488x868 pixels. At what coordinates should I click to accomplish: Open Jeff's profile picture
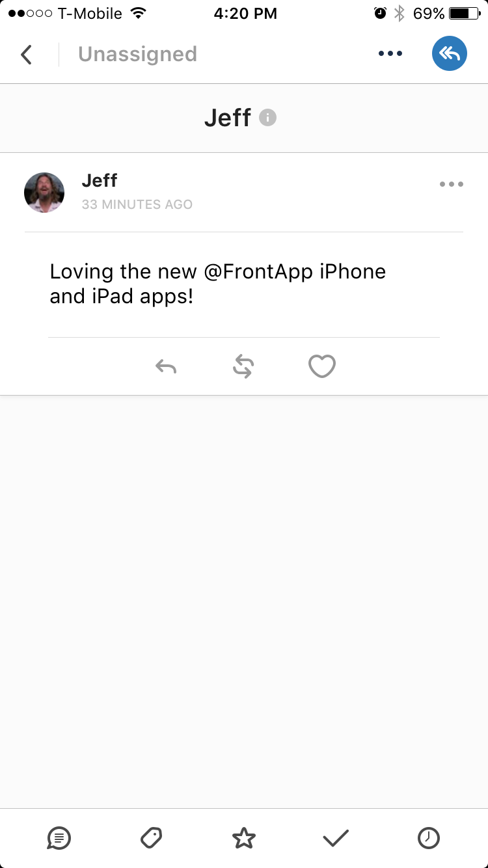44,193
